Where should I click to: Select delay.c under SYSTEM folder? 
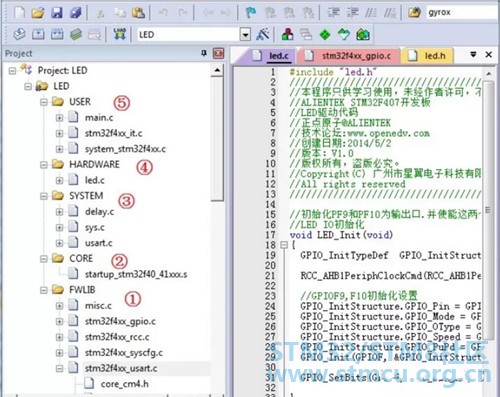pyautogui.click(x=99, y=212)
